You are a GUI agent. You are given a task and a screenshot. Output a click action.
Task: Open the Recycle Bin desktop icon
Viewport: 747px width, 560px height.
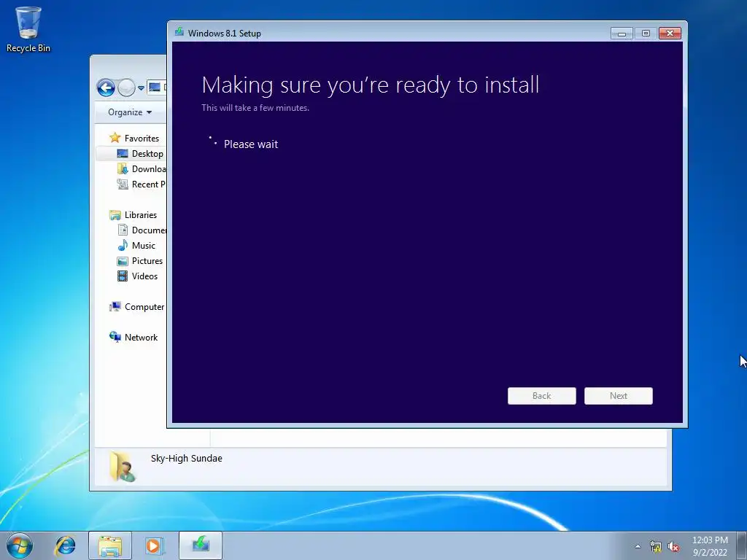28,29
